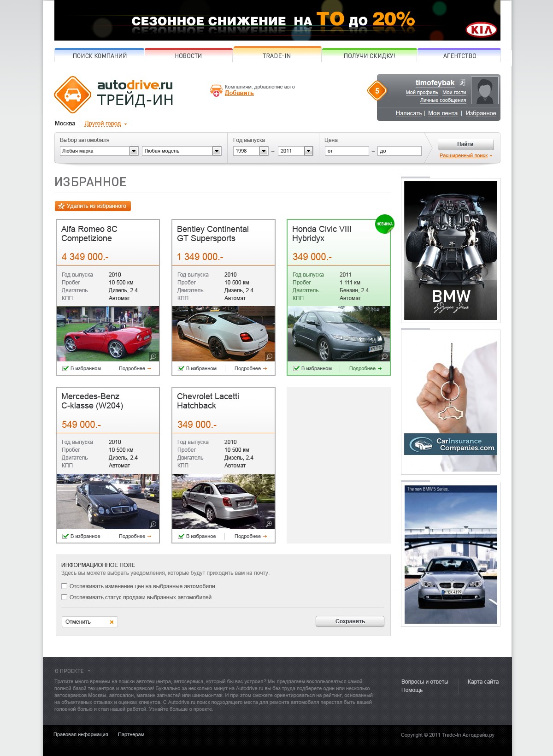Select the TRADE-IN tab
The height and width of the screenshot is (756, 553).
click(x=277, y=55)
